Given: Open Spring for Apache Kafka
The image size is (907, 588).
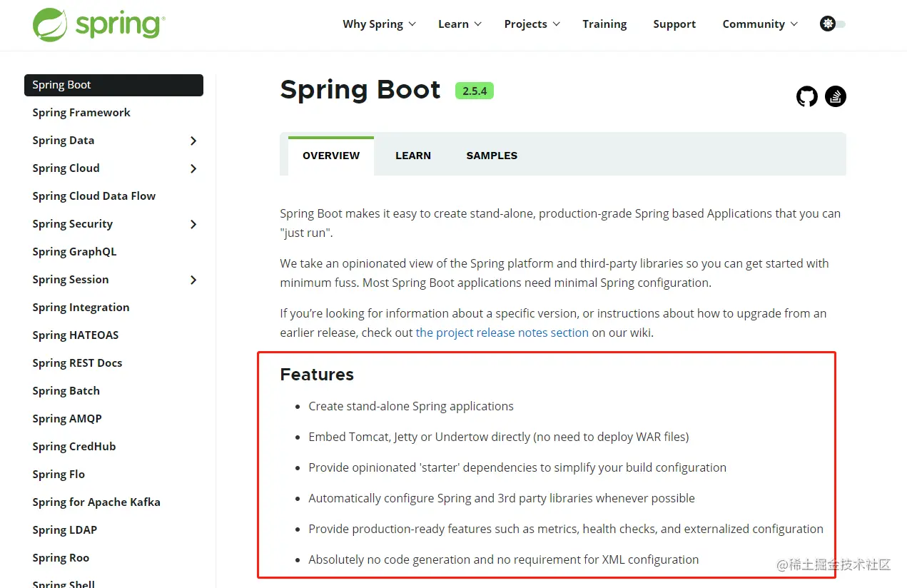Looking at the screenshot, I should (96, 502).
